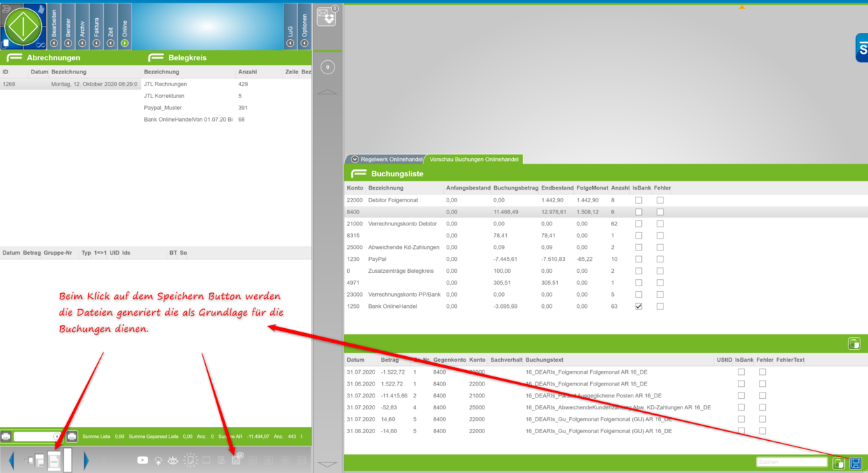Click into the Suchen search field
This screenshot has height=473, width=868.
tap(792, 463)
